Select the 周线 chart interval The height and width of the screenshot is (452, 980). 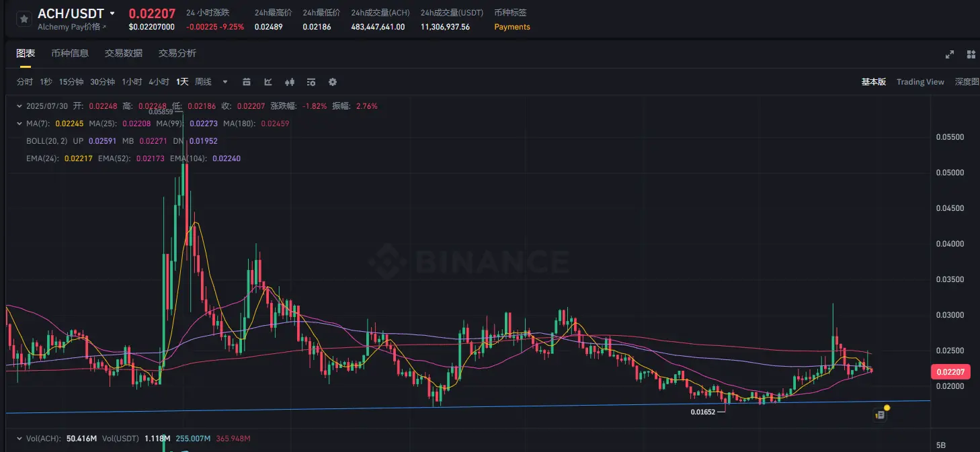[203, 82]
